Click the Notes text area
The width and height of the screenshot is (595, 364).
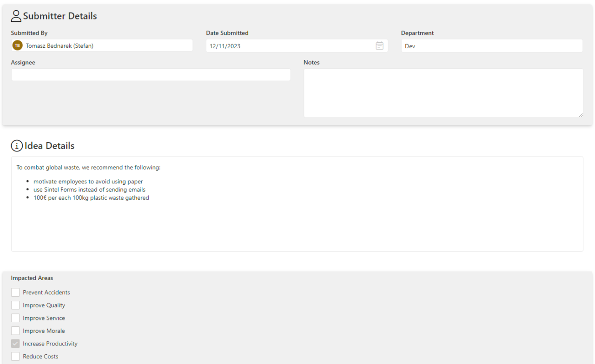[x=442, y=92]
